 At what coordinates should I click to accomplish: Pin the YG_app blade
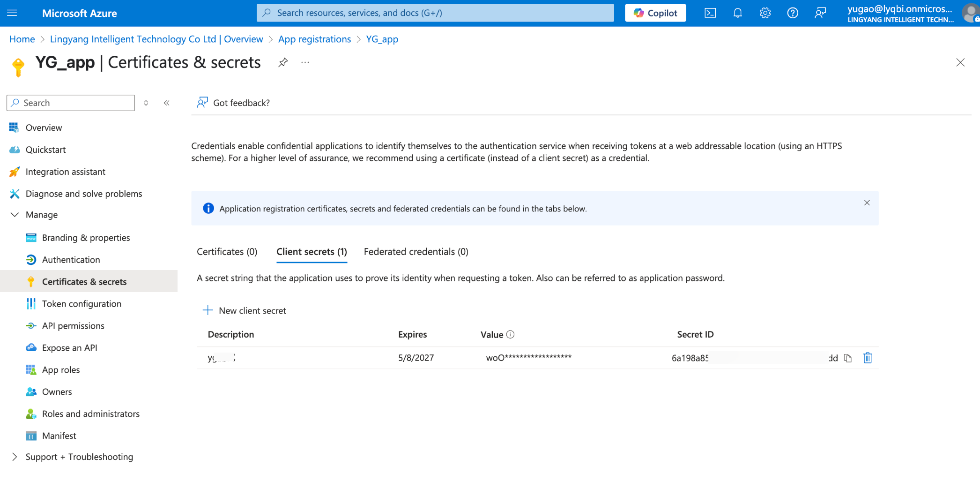point(283,62)
